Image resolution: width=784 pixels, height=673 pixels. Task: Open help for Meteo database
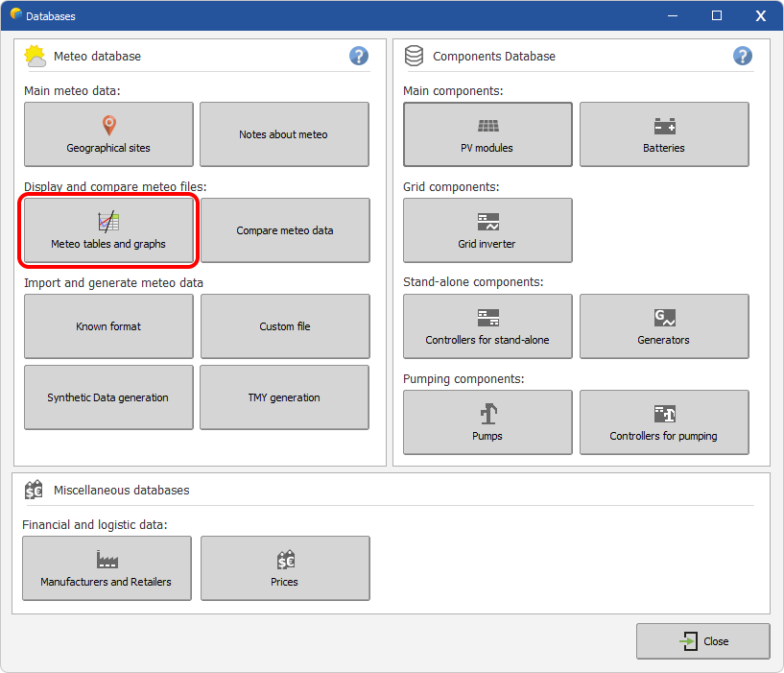pos(359,56)
